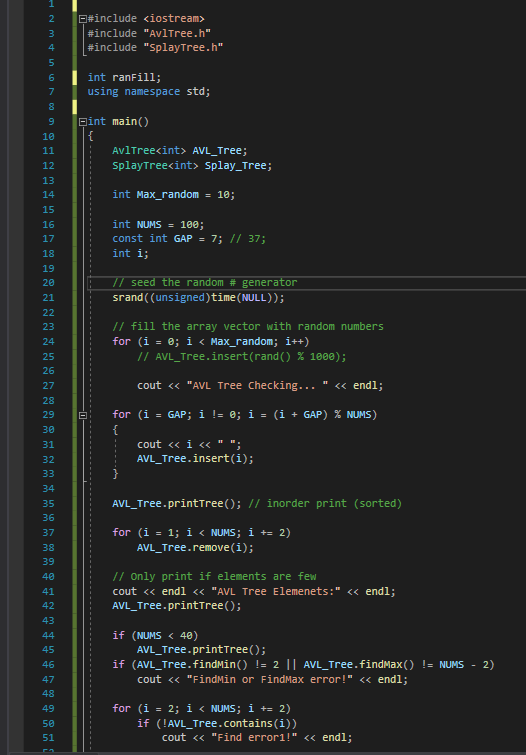Click commented 'AVL_Tree.insert(rand() % 1000);'
The width and height of the screenshot is (526, 755).
[250, 357]
